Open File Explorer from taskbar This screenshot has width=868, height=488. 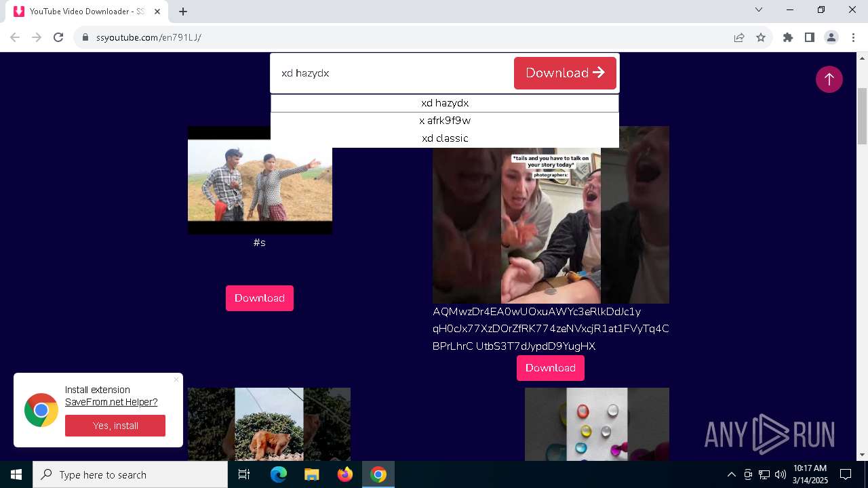pyautogui.click(x=311, y=474)
